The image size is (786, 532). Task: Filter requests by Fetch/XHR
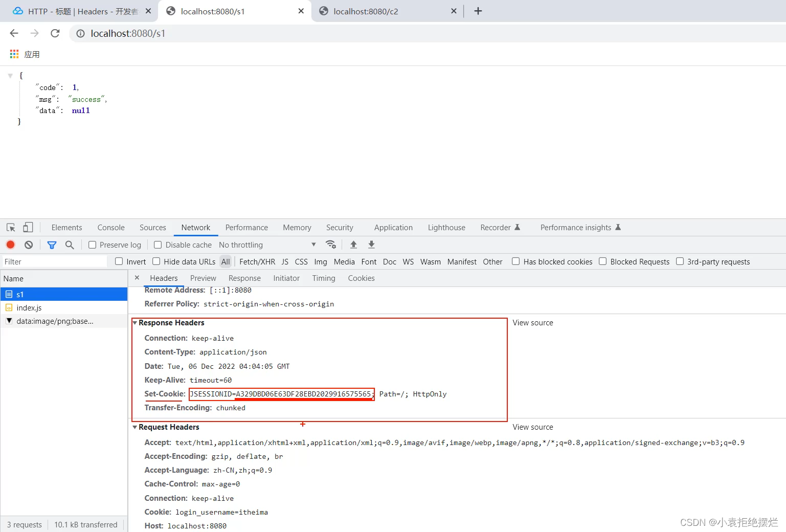click(257, 262)
